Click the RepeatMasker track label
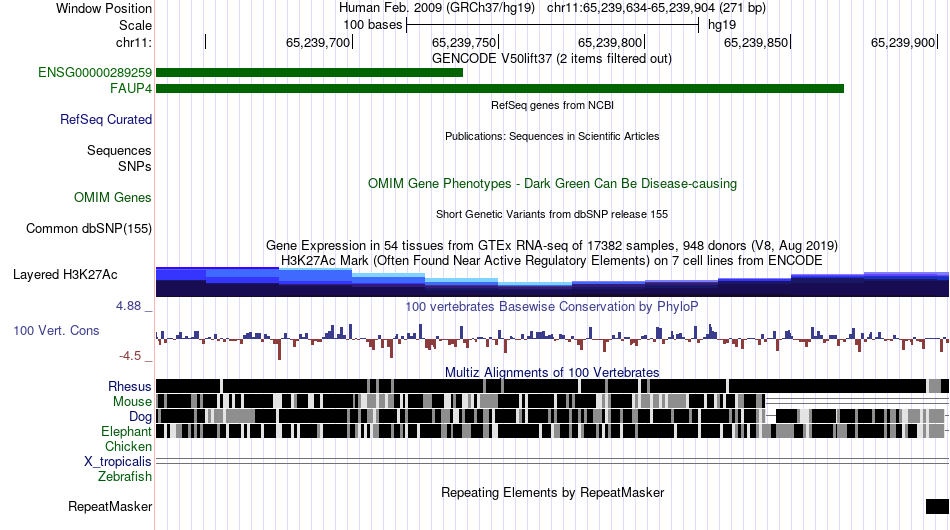Image resolution: width=950 pixels, height=530 pixels. (x=110, y=506)
